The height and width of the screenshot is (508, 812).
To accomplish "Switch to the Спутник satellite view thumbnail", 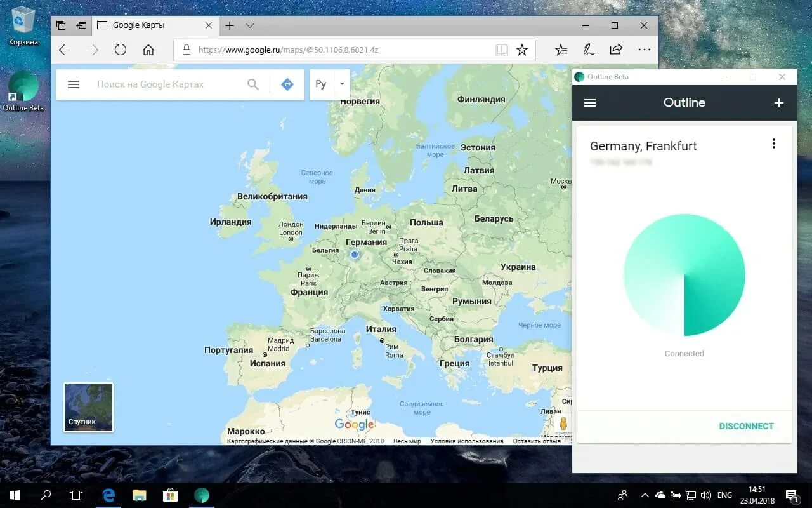I will coord(89,407).
